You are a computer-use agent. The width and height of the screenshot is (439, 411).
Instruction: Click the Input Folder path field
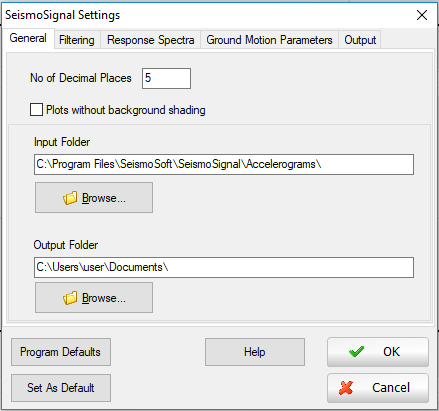(224, 164)
